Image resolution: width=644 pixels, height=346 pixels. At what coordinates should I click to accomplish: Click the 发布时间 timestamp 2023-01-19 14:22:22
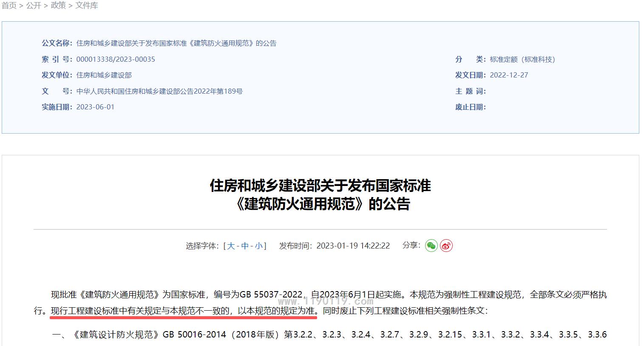tap(353, 246)
